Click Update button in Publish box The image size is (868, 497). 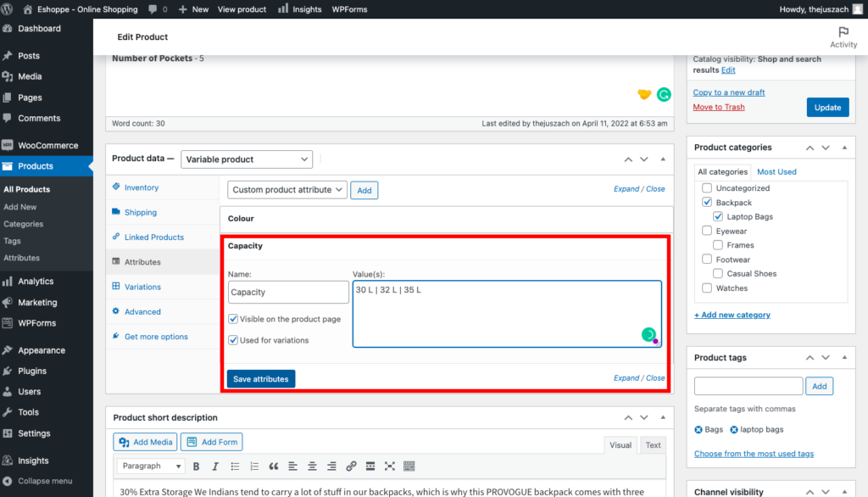827,108
